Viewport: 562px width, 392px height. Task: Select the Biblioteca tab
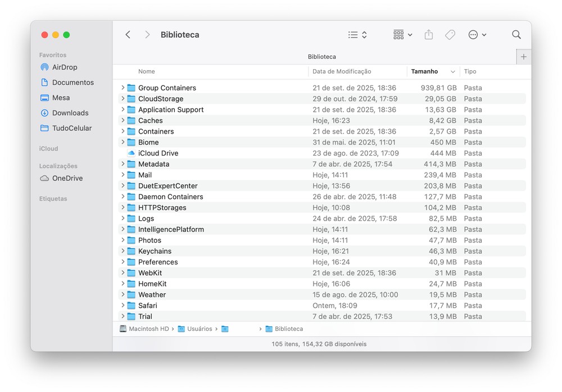pos(321,57)
